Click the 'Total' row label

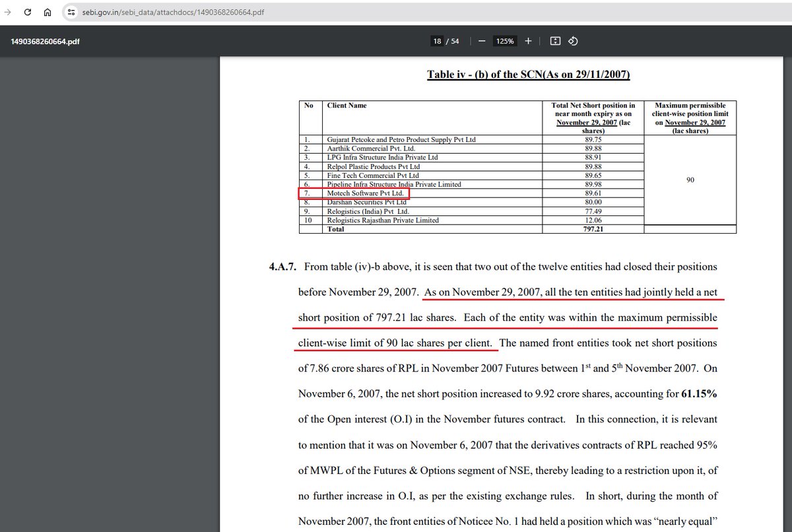[335, 229]
